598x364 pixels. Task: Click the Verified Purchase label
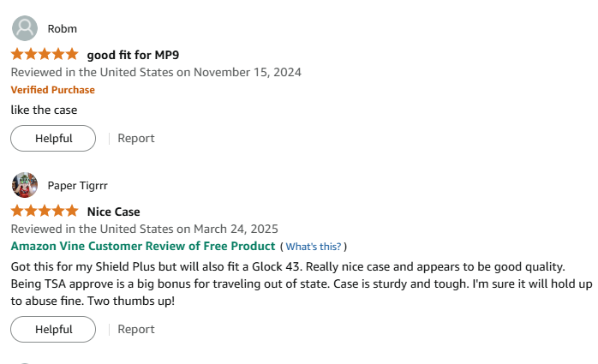[x=52, y=90]
